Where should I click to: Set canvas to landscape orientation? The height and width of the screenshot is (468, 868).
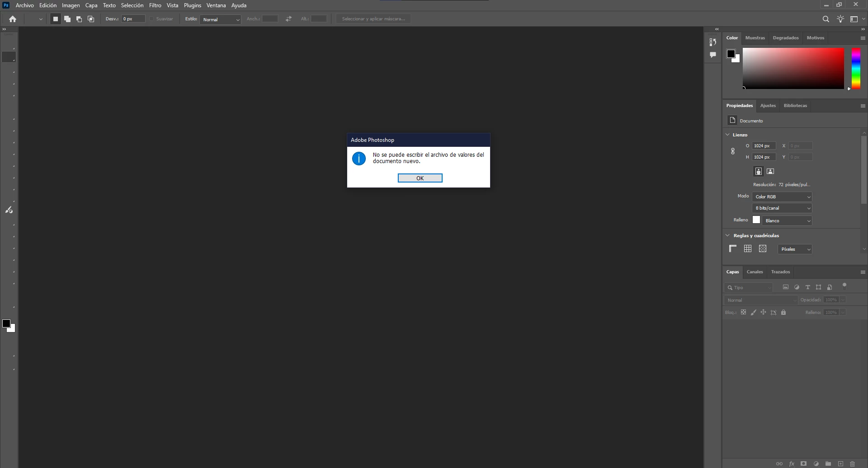tap(770, 171)
